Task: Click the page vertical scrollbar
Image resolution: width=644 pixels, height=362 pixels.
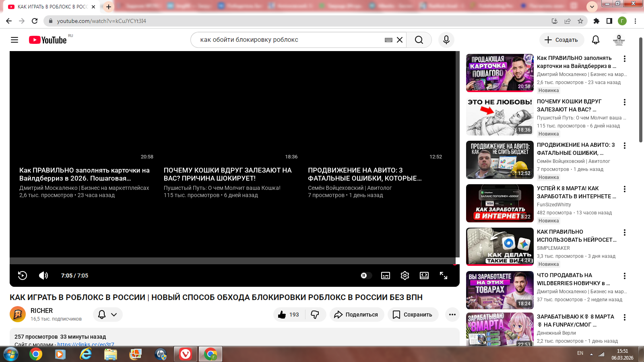Action: tap(641, 90)
